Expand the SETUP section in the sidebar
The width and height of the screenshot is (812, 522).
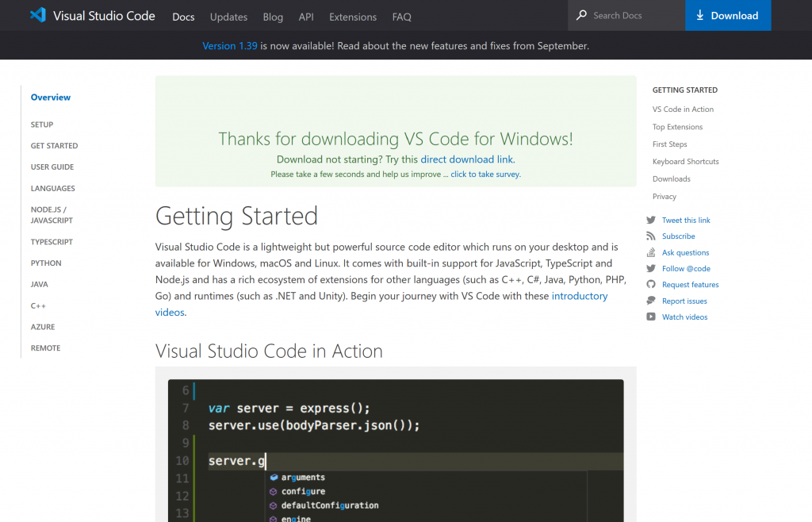[x=42, y=125]
